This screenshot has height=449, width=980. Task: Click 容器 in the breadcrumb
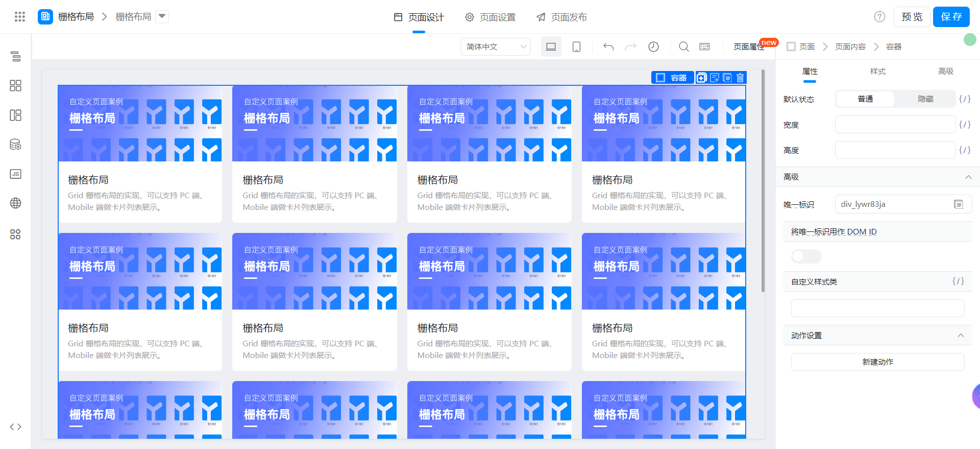click(894, 46)
